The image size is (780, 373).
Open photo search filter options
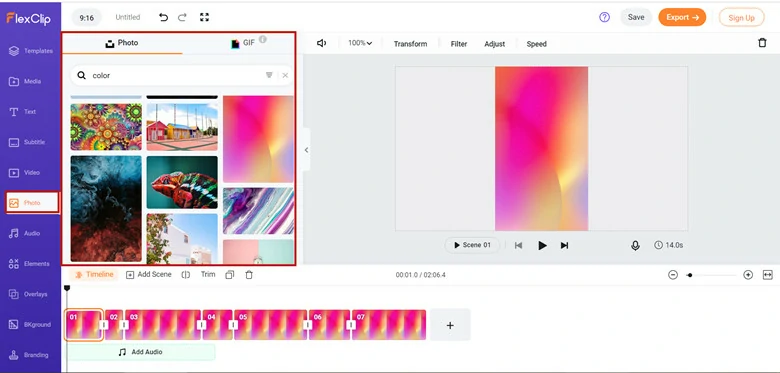pos(269,75)
